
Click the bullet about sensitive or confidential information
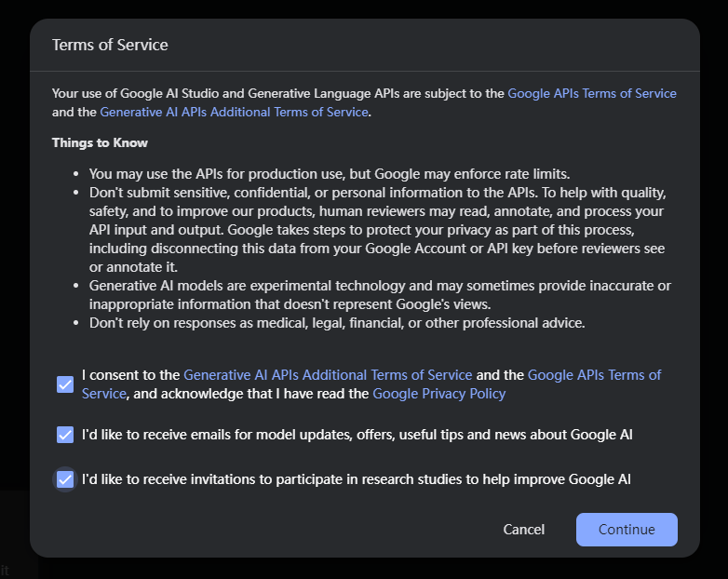tap(377, 230)
